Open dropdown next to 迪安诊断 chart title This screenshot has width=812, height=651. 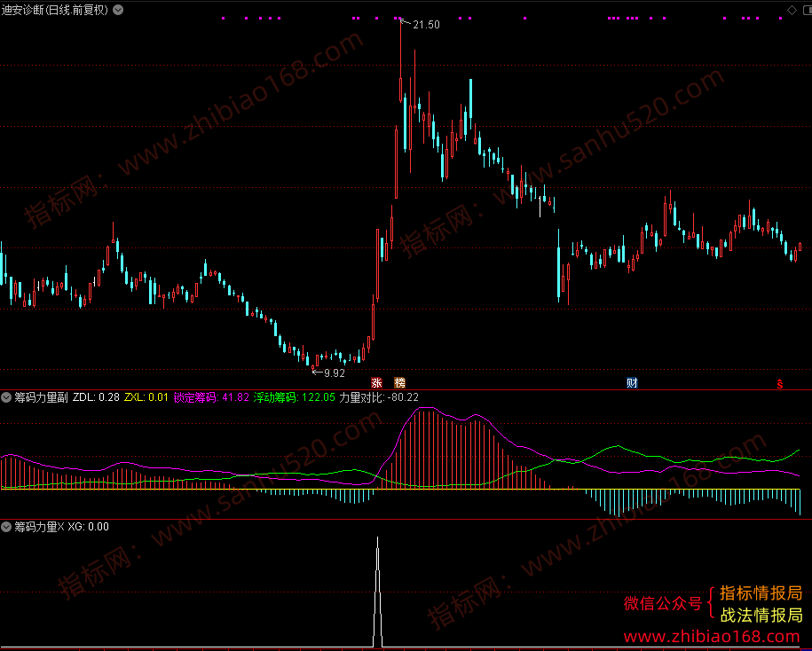(x=118, y=10)
